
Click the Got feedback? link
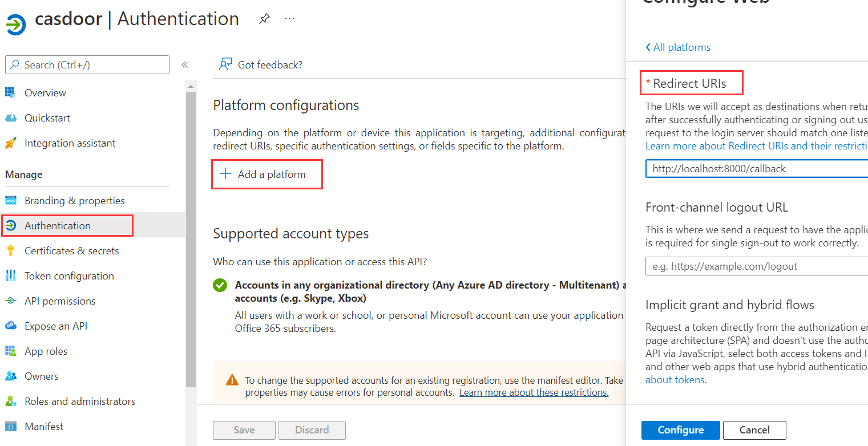coord(269,65)
